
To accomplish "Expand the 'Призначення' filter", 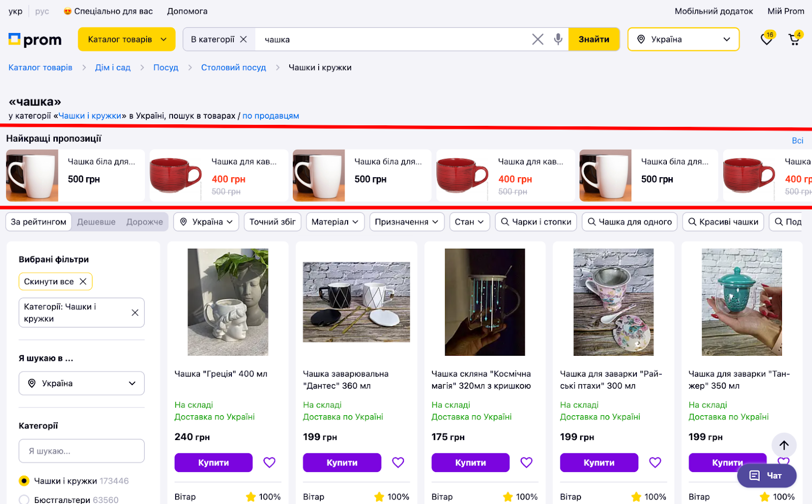I will (407, 222).
